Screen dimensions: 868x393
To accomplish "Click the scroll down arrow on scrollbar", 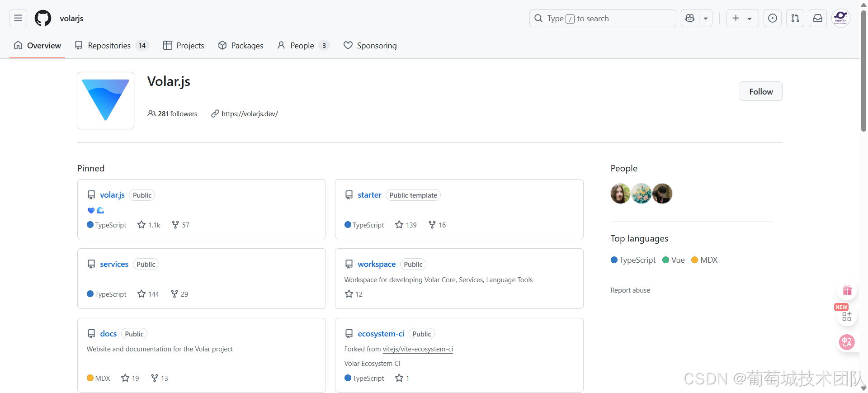I will pos(864,388).
